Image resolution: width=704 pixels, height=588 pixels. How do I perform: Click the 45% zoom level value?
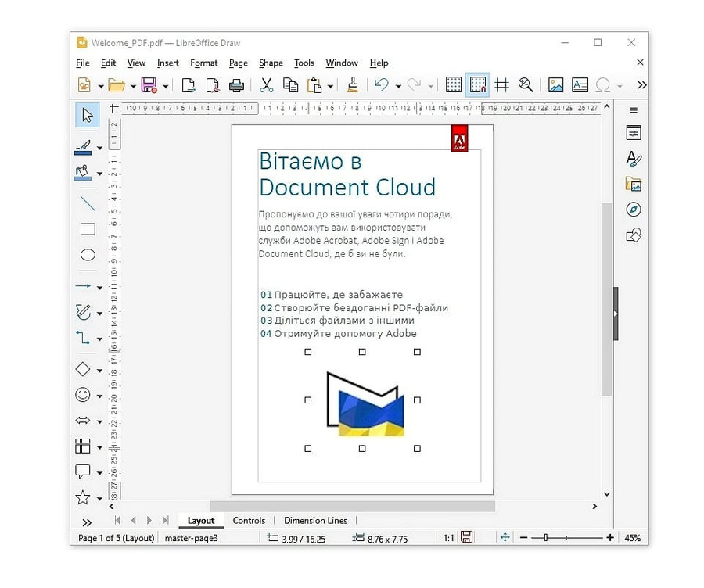click(x=632, y=538)
